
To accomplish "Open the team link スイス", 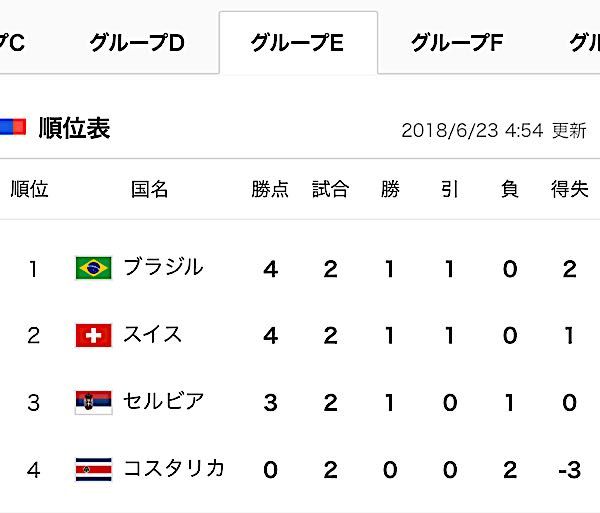I will click(x=153, y=334).
